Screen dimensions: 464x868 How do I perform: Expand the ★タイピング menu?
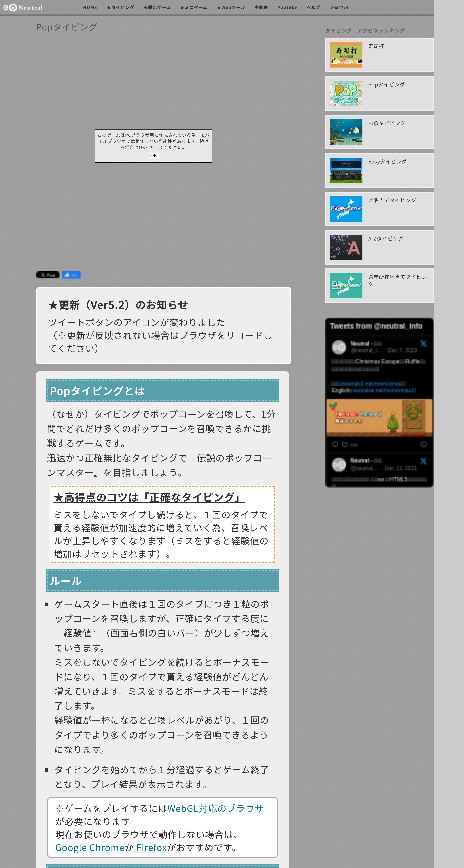[120, 7]
